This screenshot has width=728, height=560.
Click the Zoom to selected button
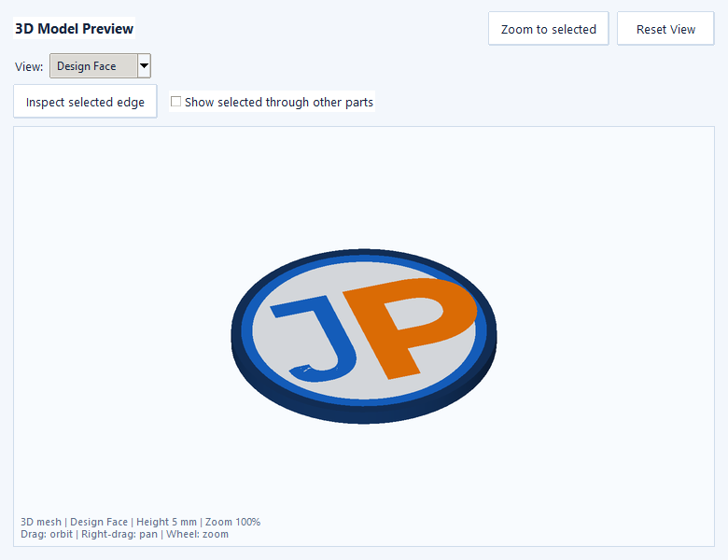click(548, 29)
